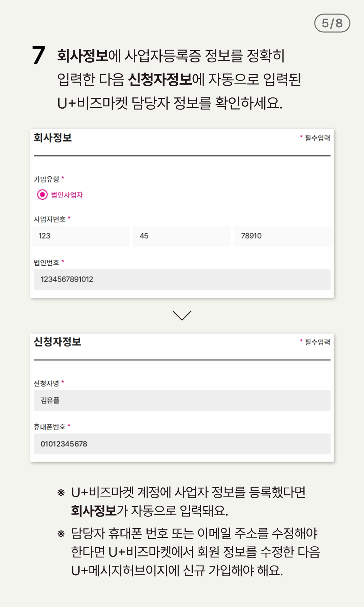Click the 45 business number field
Viewport: 364px width, 607px height.
click(182, 236)
